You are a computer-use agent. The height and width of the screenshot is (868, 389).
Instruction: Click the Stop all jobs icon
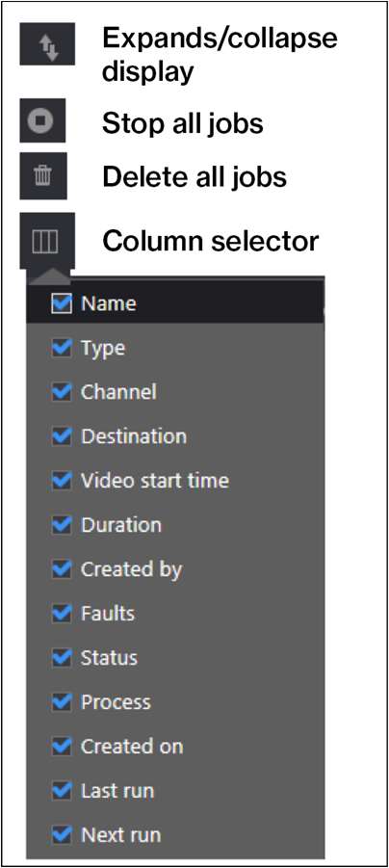[x=42, y=120]
